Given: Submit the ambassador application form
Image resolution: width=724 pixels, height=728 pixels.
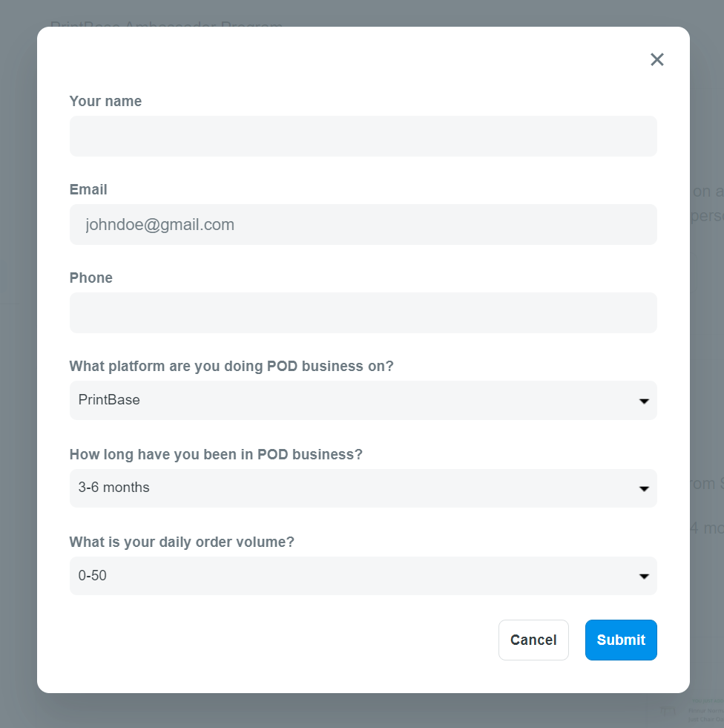Looking at the screenshot, I should (620, 640).
